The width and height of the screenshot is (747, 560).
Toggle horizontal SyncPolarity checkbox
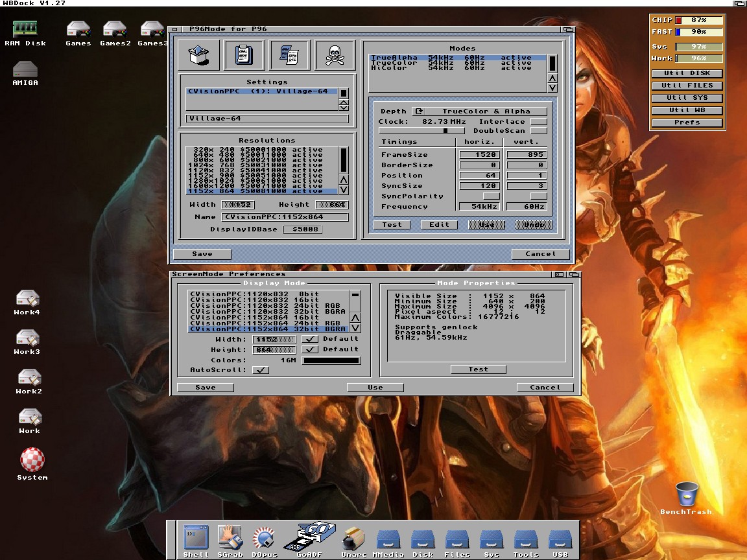click(491, 196)
